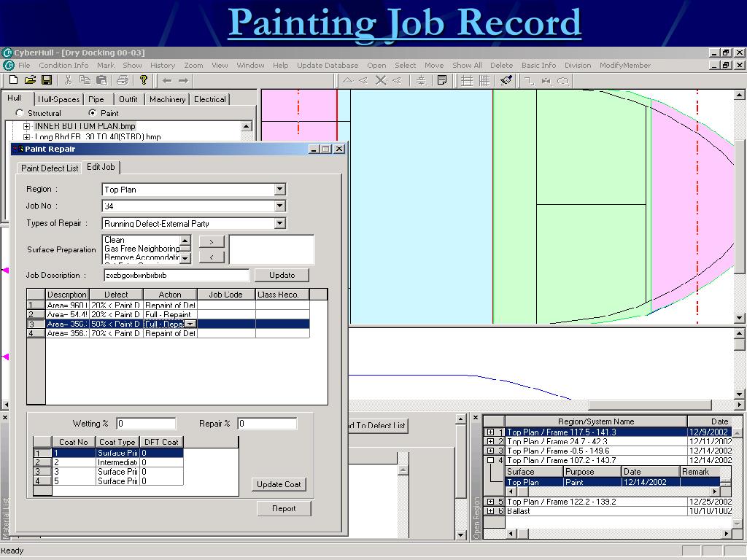Click the notes page toolbar icon
The width and height of the screenshot is (747, 560).
[442, 80]
